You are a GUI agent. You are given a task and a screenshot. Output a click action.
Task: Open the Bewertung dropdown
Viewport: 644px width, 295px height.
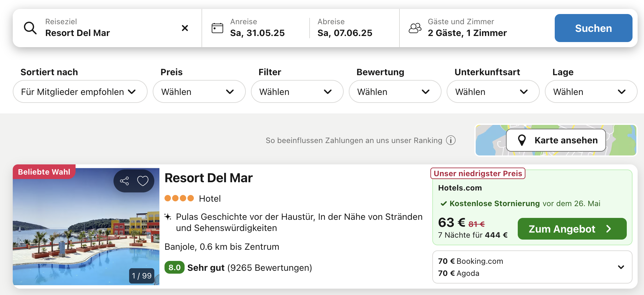pos(395,92)
